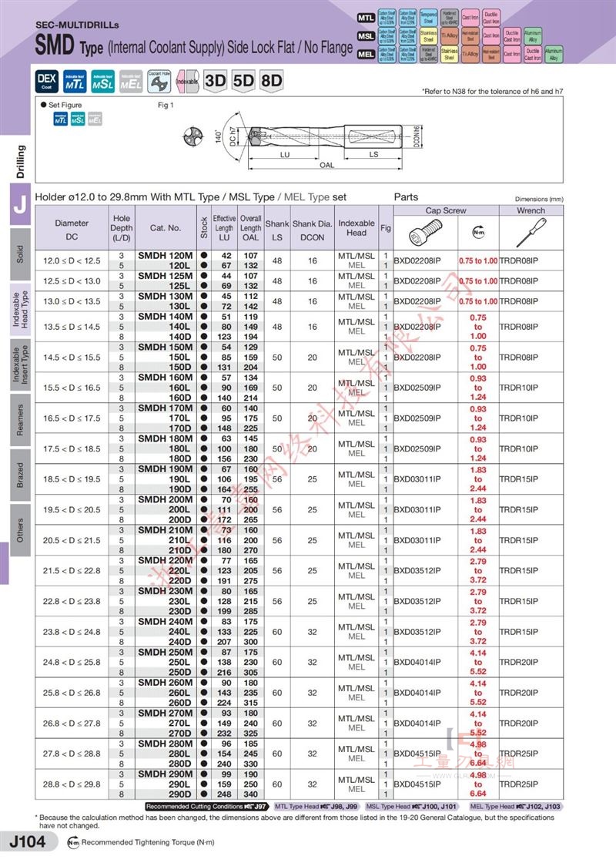
Task: Click wrench TRDR20IP in SMDH 250M row
Action: pos(519,662)
